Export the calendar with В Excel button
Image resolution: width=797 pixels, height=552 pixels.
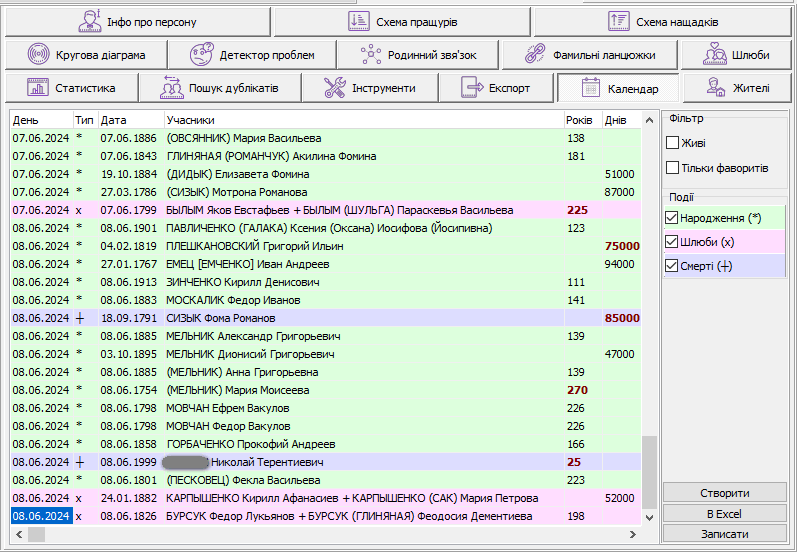coord(724,513)
